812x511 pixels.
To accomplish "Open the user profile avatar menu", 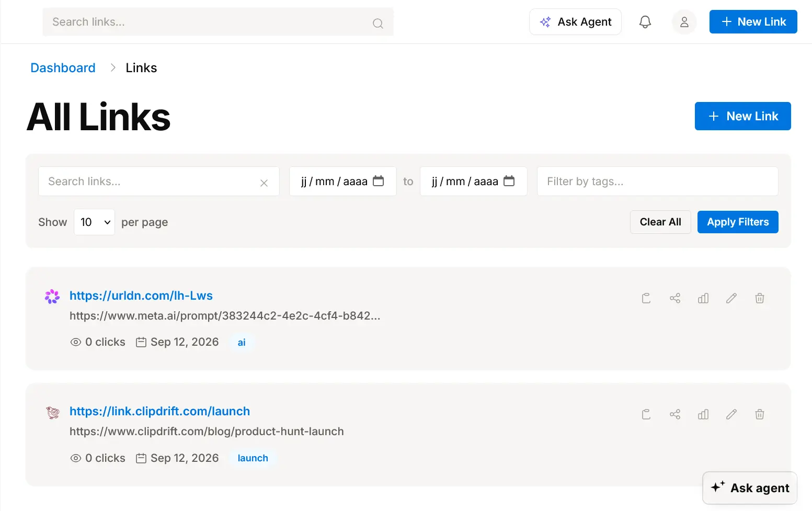I will [684, 22].
